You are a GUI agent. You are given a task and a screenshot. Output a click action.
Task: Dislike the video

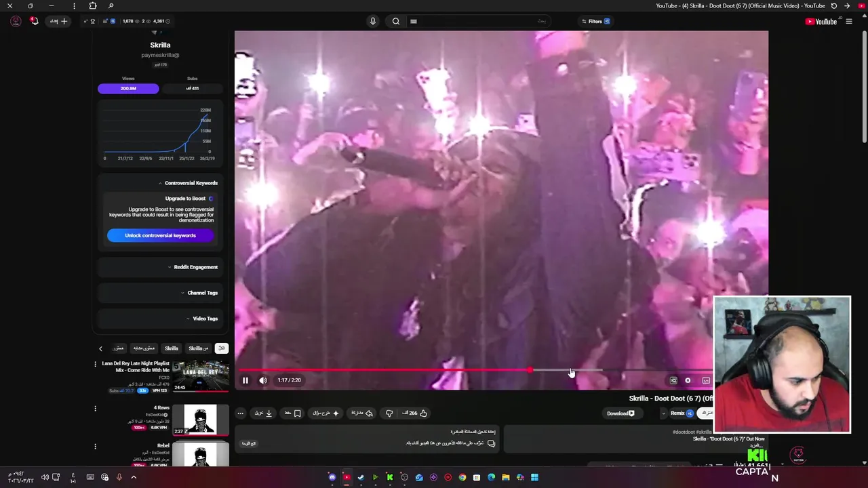[x=389, y=413]
